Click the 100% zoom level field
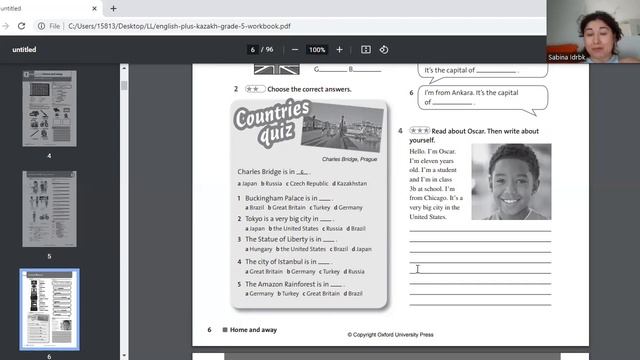The width and height of the screenshot is (640, 360). tap(317, 50)
